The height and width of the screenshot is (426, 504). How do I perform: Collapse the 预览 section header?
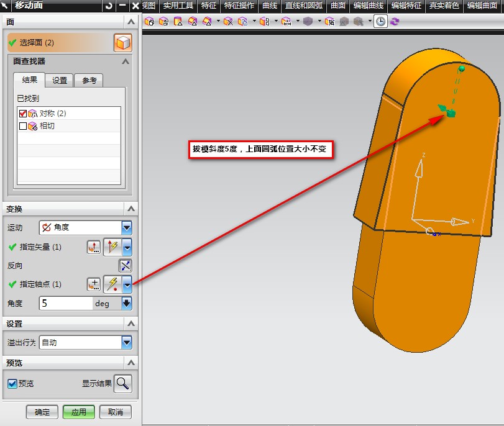[x=131, y=363]
